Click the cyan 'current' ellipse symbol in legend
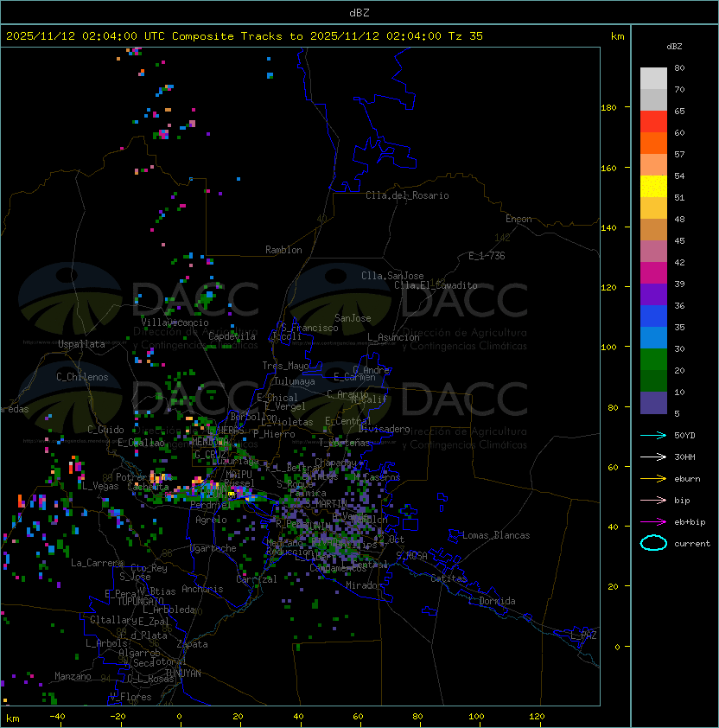 coord(653,543)
